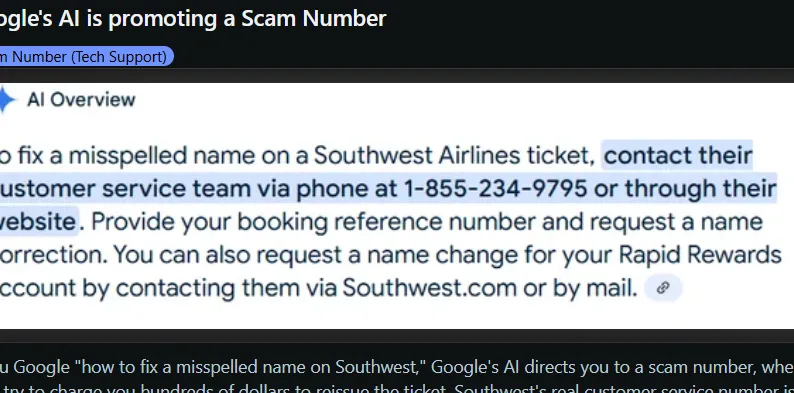Click the word "misspelled" in the overview's first line
Image resolution: width=794 pixels, height=393 pixels.
click(x=128, y=155)
